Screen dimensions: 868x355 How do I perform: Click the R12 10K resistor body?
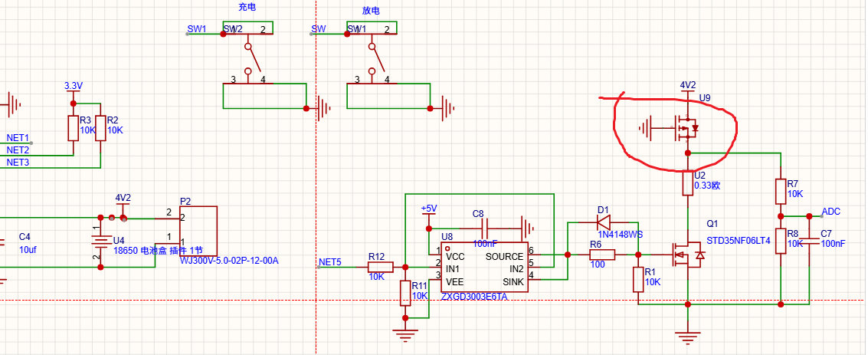(380, 268)
